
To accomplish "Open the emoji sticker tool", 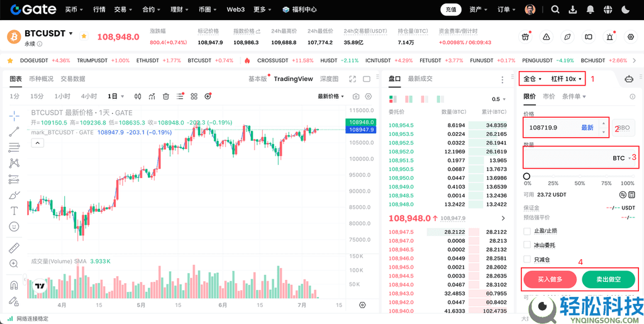I will [x=14, y=226].
